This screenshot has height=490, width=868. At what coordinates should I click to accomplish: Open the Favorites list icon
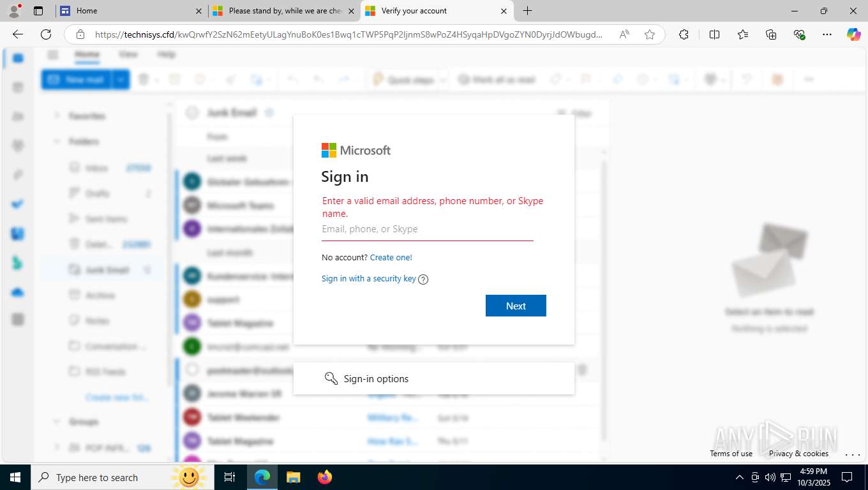pyautogui.click(x=743, y=34)
